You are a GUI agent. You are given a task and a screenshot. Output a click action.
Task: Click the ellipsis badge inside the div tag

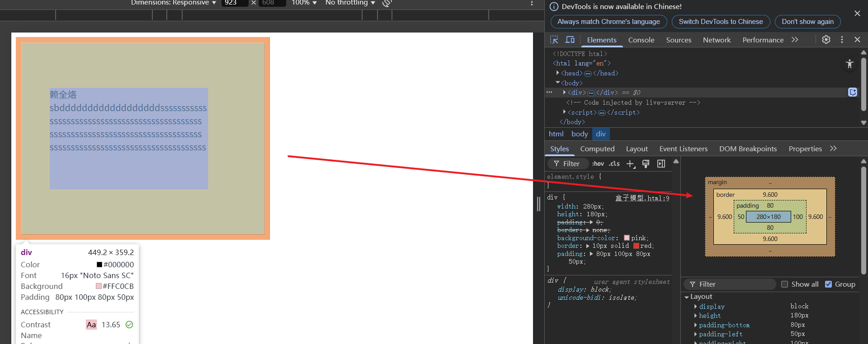click(x=591, y=93)
